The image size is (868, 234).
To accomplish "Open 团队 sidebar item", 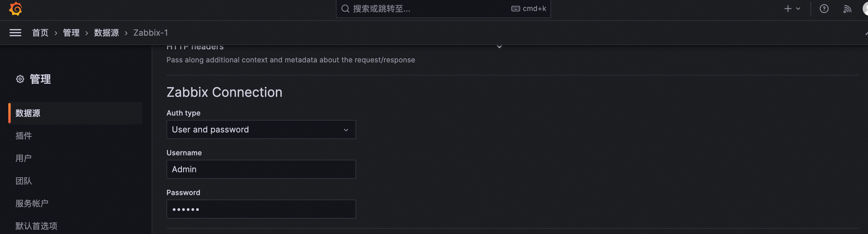I will tap(24, 181).
